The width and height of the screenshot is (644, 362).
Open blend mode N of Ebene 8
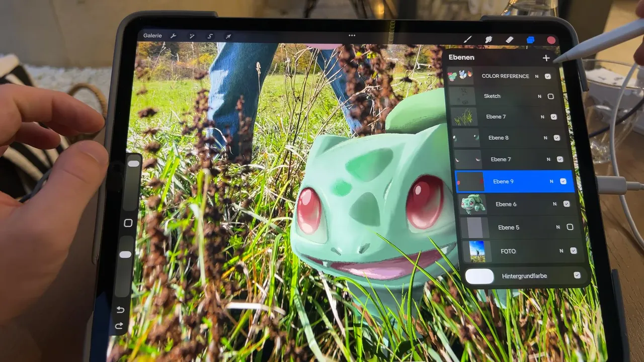(545, 138)
